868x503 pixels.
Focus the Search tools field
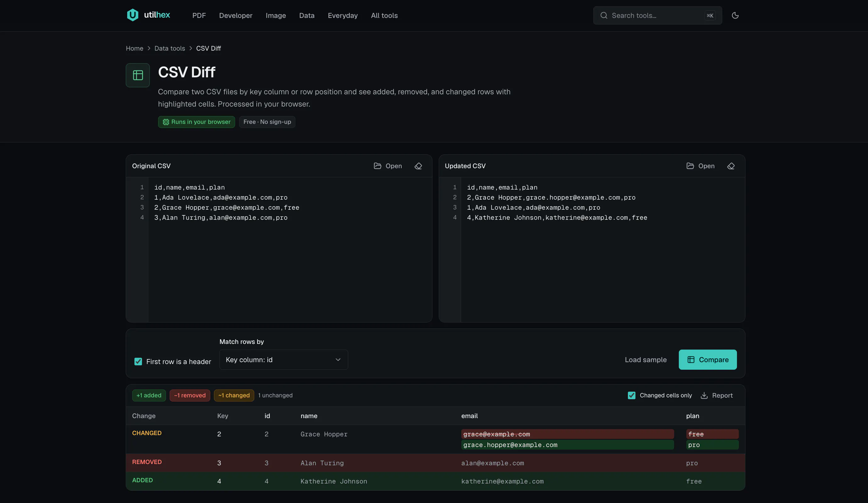(x=657, y=15)
